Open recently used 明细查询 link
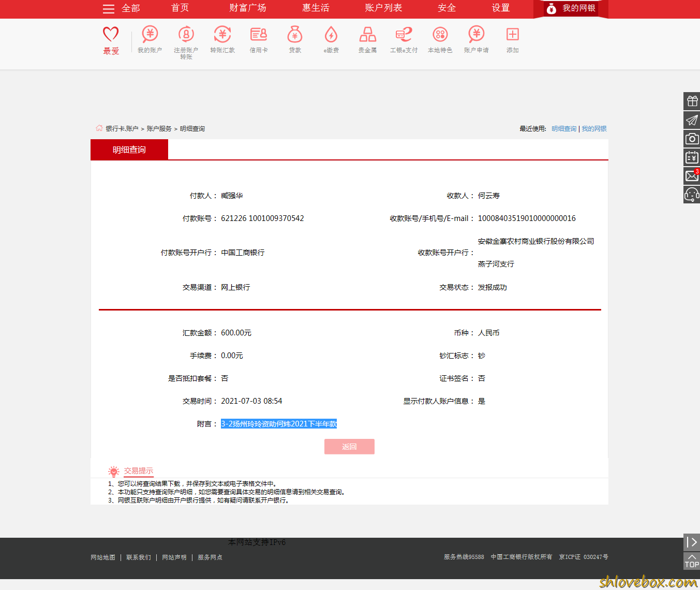Viewport: 700px width, 590px height. coord(564,129)
